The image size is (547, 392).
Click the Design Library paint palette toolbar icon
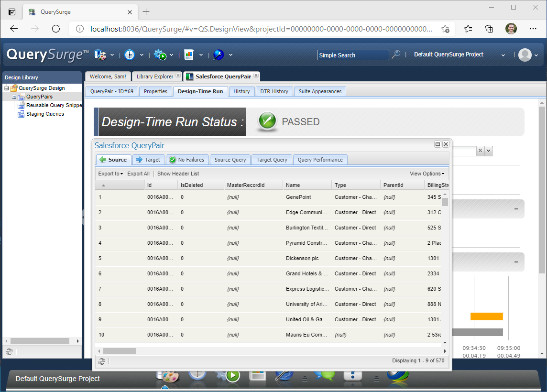pos(100,55)
